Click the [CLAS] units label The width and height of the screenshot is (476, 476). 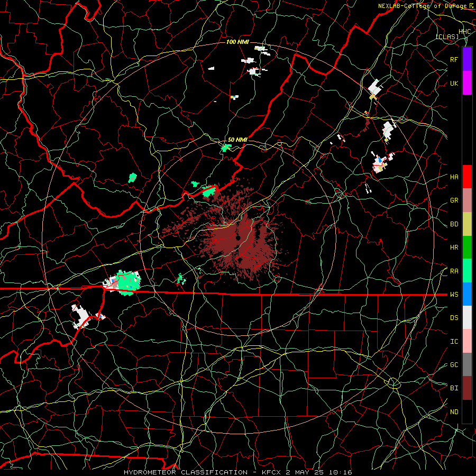click(x=447, y=37)
